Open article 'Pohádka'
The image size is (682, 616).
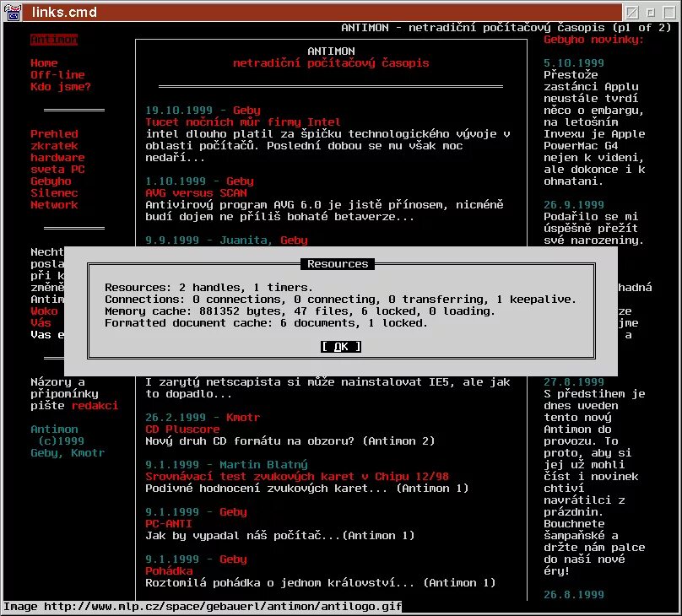click(x=169, y=571)
